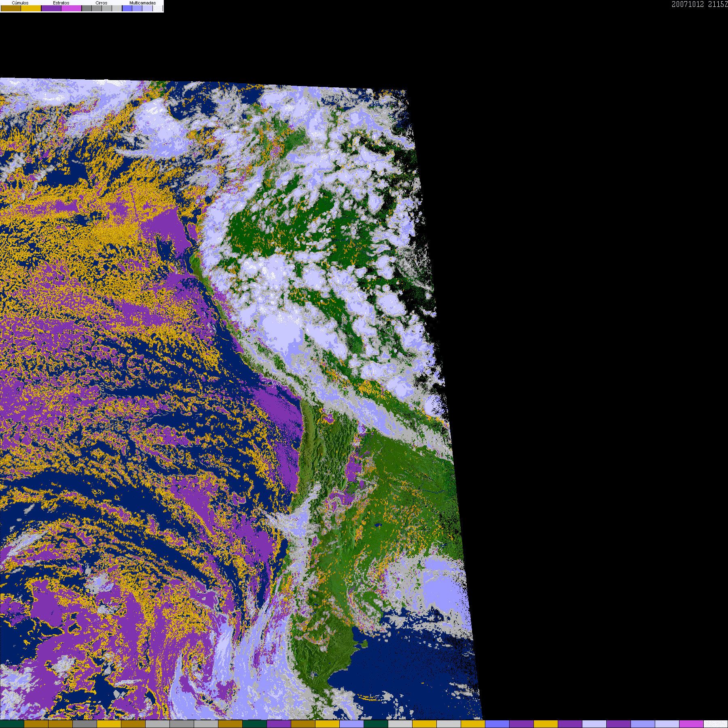The height and width of the screenshot is (728, 728).
Task: Click the Cirros legend label
Action: (x=102, y=3)
